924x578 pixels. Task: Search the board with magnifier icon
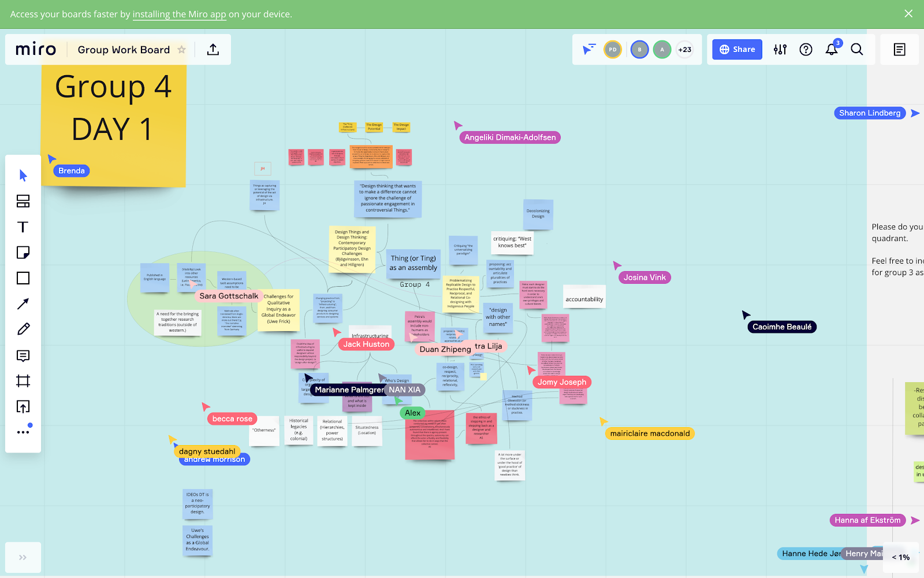click(x=857, y=50)
